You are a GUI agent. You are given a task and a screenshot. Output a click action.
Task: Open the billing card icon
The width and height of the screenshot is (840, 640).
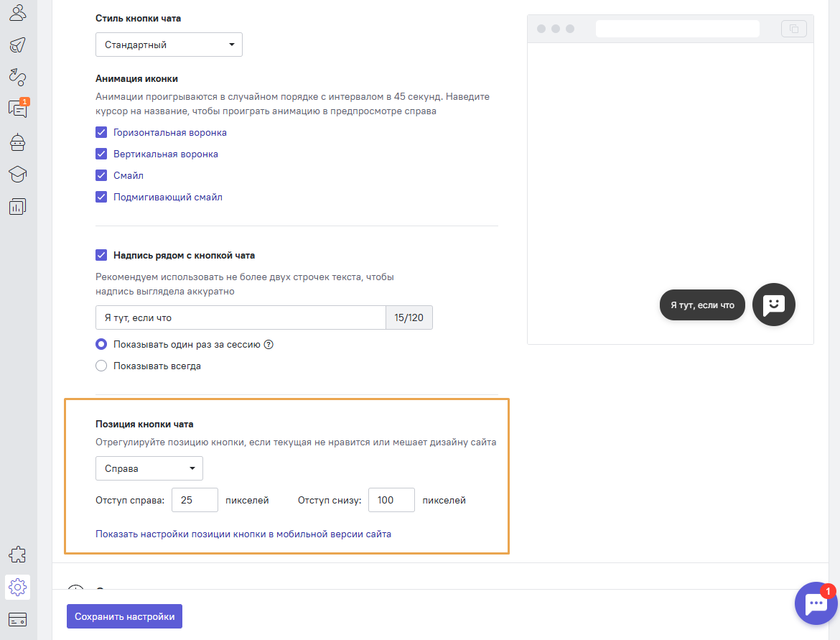coord(18,619)
